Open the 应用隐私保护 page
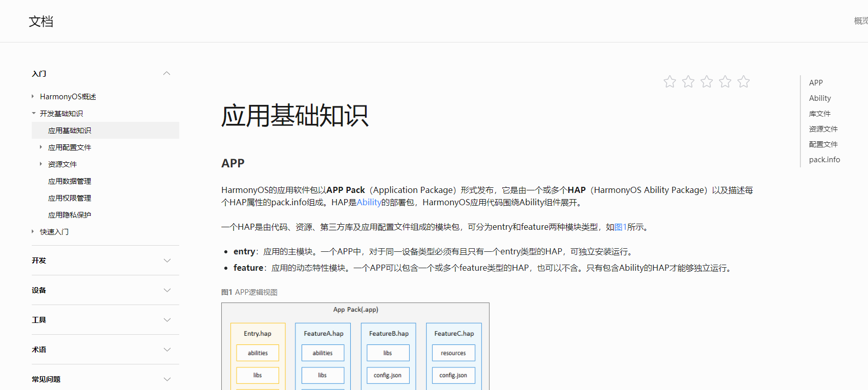 (x=70, y=215)
